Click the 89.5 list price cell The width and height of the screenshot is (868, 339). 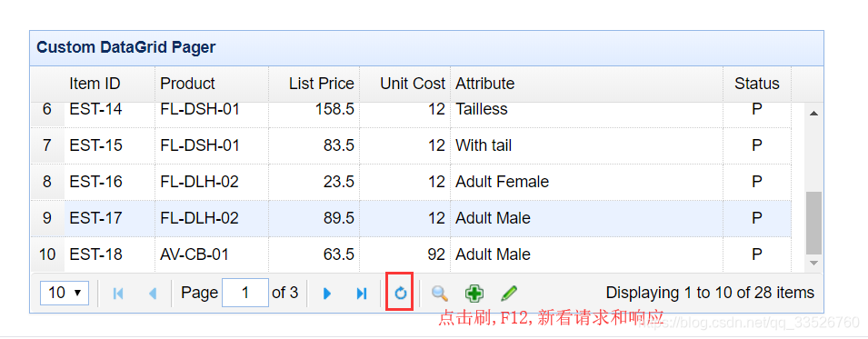coord(314,218)
